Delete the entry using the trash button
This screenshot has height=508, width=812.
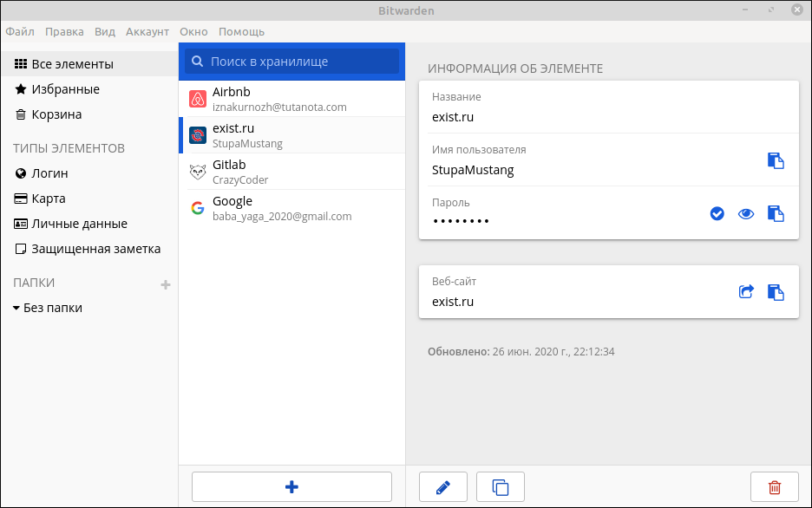click(774, 486)
